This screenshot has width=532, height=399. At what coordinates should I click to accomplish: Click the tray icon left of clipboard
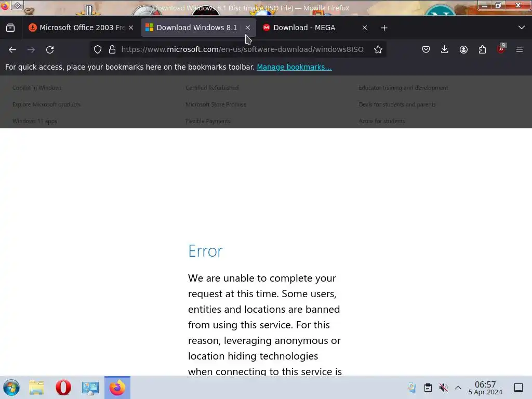(412, 388)
